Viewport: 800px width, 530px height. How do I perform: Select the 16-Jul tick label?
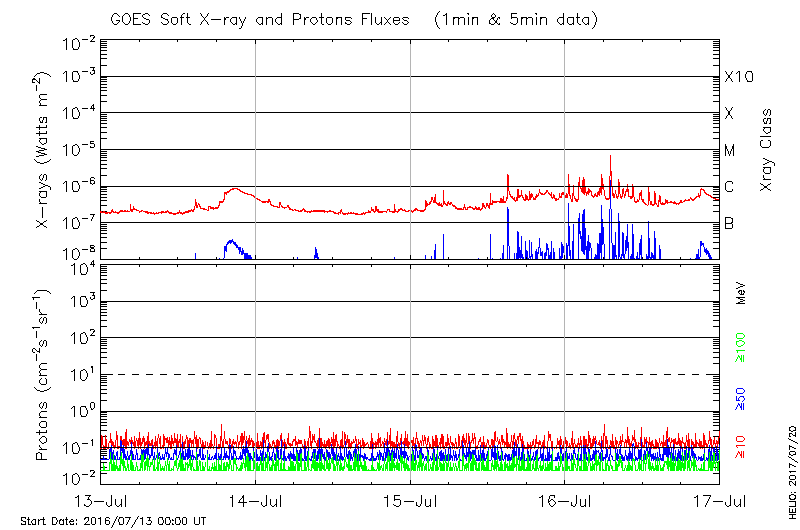(565, 499)
